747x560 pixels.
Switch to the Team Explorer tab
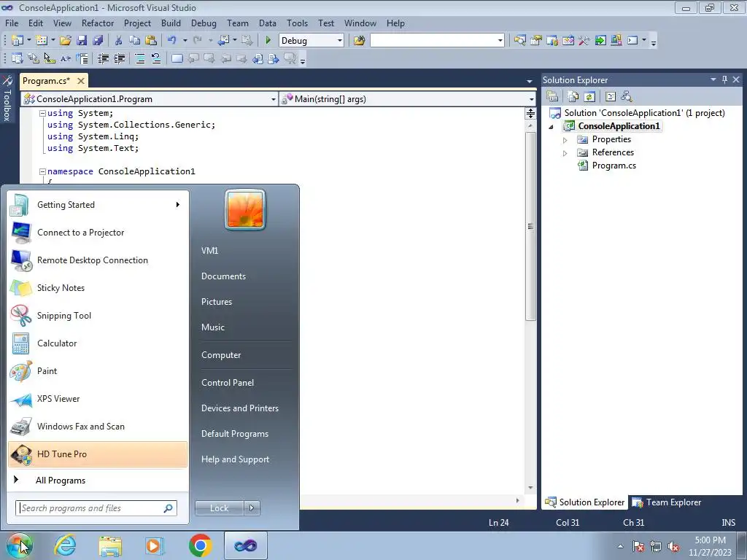pyautogui.click(x=667, y=502)
